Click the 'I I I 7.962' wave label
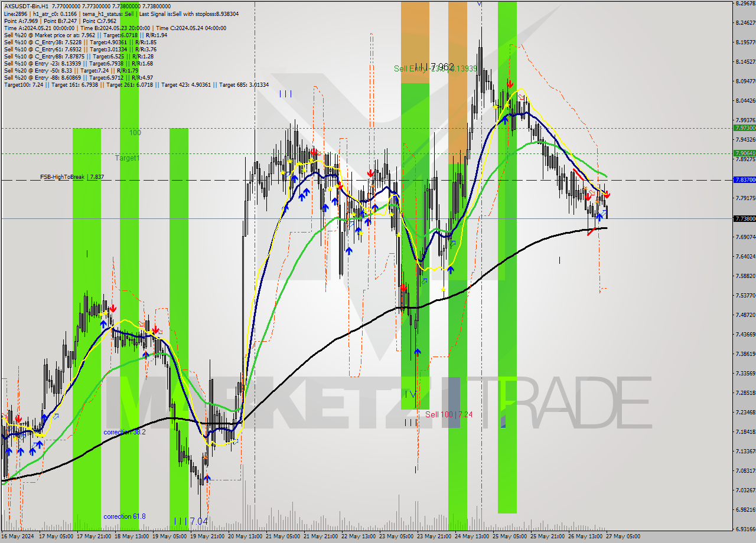Viewport: 756px width, 543px height. point(435,67)
